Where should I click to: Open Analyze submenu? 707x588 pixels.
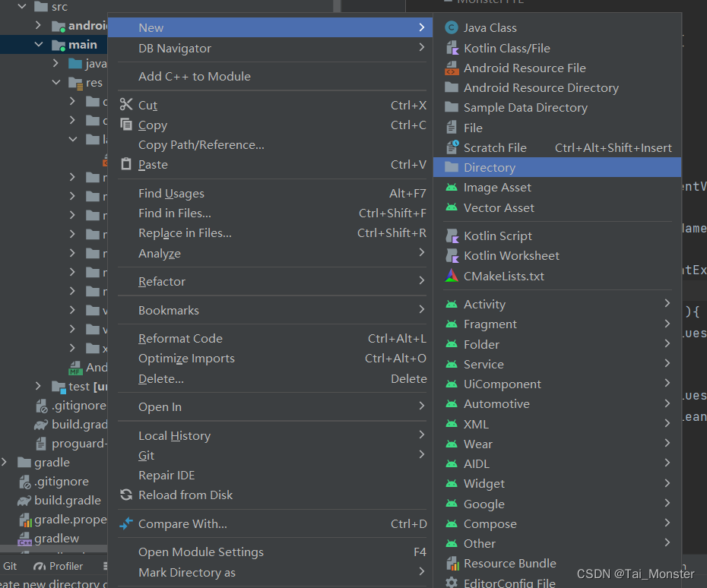pyautogui.click(x=270, y=253)
